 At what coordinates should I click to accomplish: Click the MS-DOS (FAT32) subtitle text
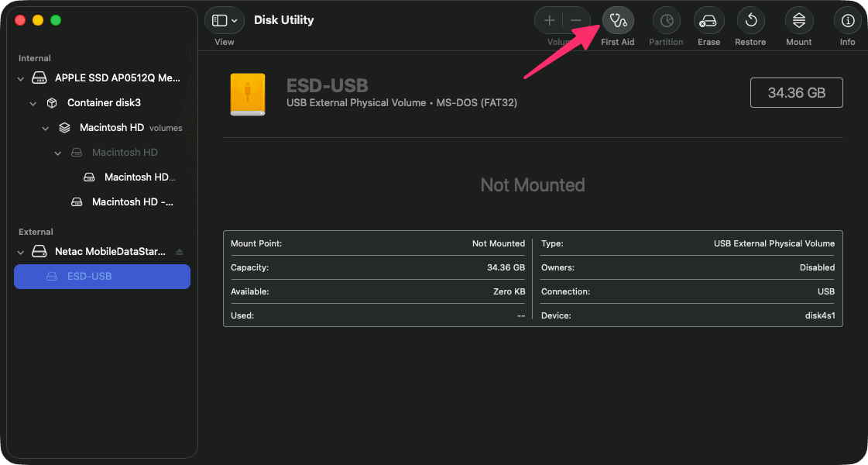pos(475,103)
